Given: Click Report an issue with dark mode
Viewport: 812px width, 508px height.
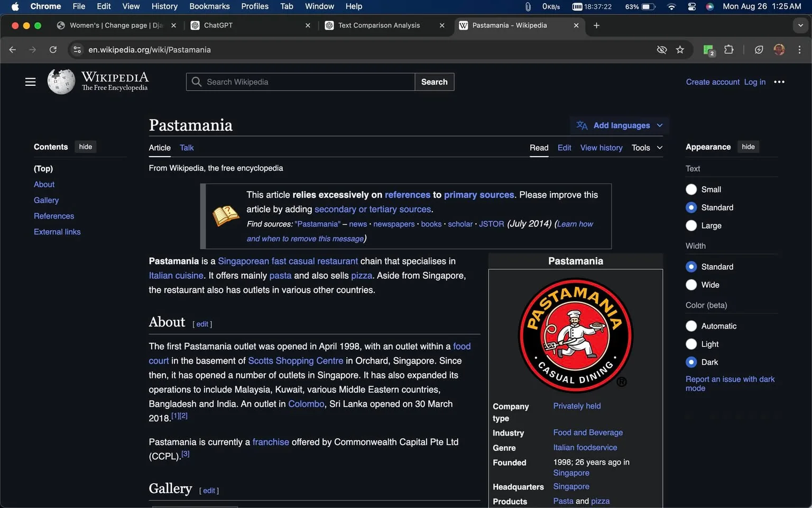Looking at the screenshot, I should point(730,384).
